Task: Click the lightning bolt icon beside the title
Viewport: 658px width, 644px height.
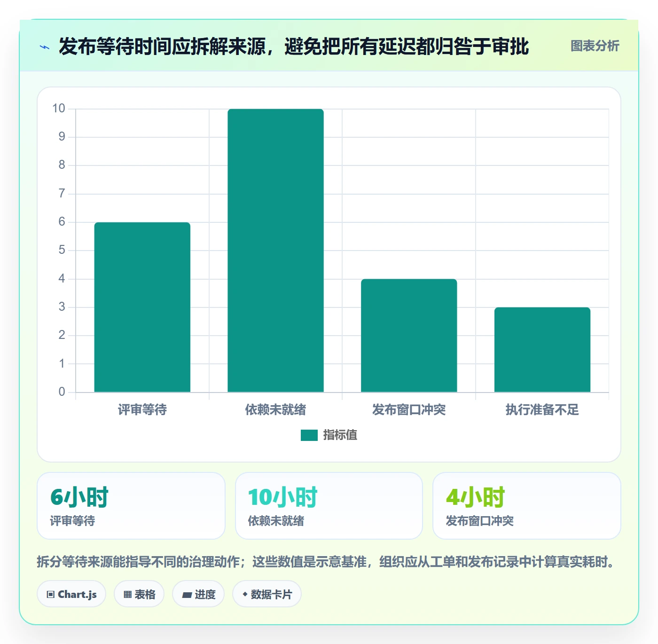Action: click(45, 47)
